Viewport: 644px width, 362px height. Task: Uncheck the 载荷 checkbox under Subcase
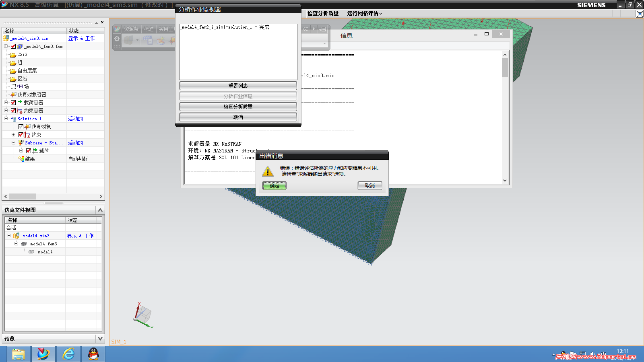(x=29, y=151)
